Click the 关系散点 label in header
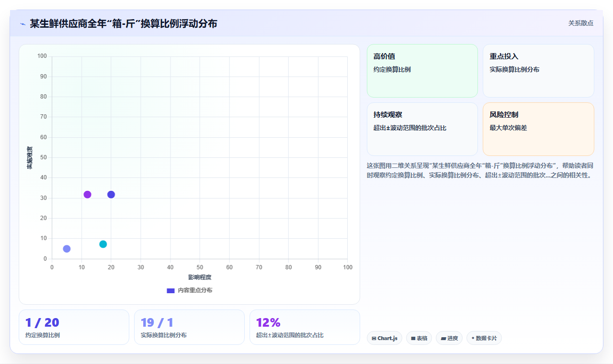This screenshot has height=364, width=613. point(580,23)
